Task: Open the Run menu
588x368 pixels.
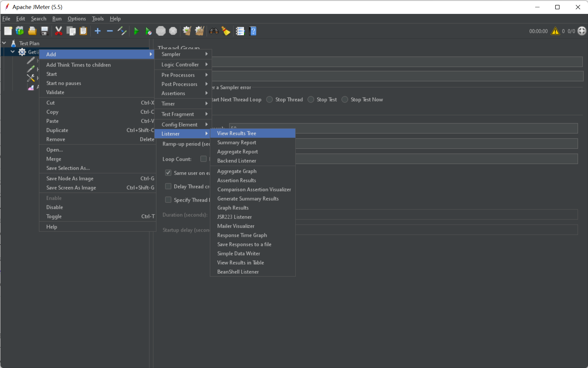Action: [57, 19]
